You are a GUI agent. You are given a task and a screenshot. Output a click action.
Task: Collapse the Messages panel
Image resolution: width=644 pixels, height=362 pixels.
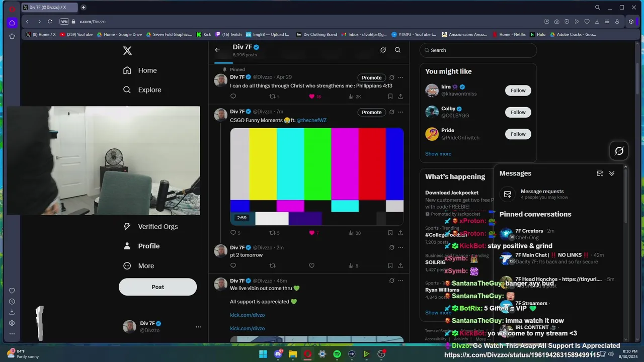[612, 173]
